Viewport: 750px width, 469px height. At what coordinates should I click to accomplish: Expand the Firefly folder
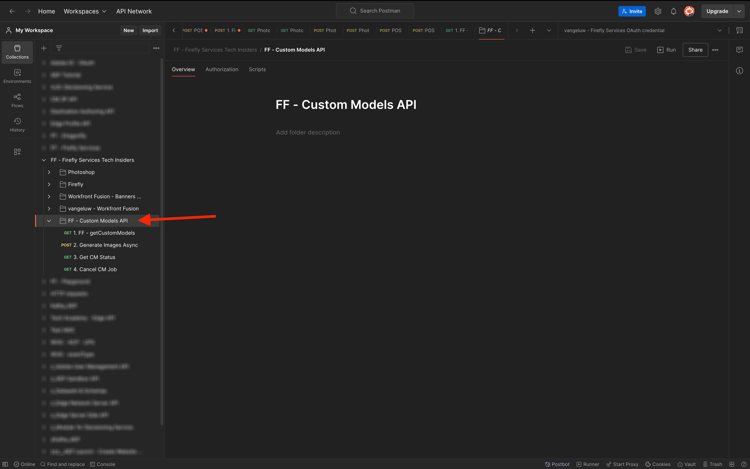coord(49,184)
